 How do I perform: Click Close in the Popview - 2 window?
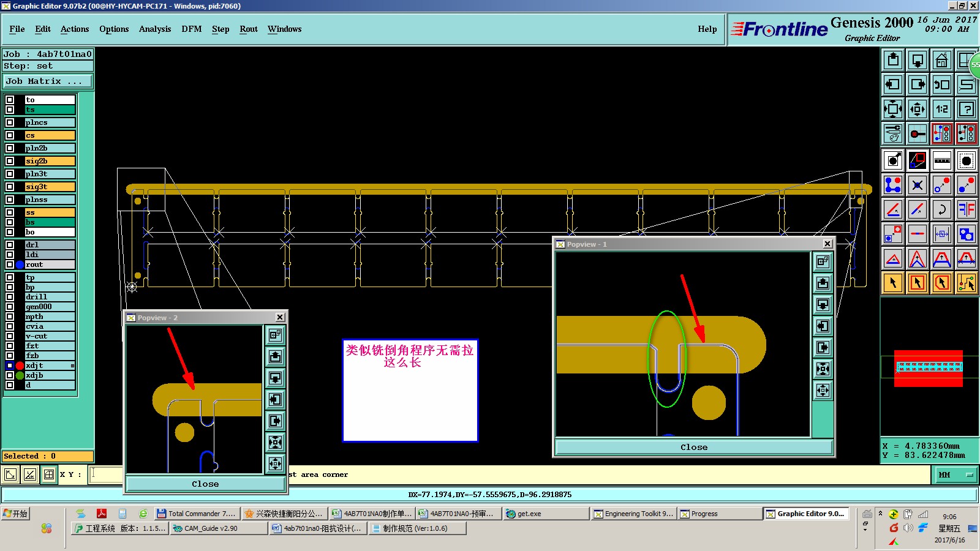[205, 484]
